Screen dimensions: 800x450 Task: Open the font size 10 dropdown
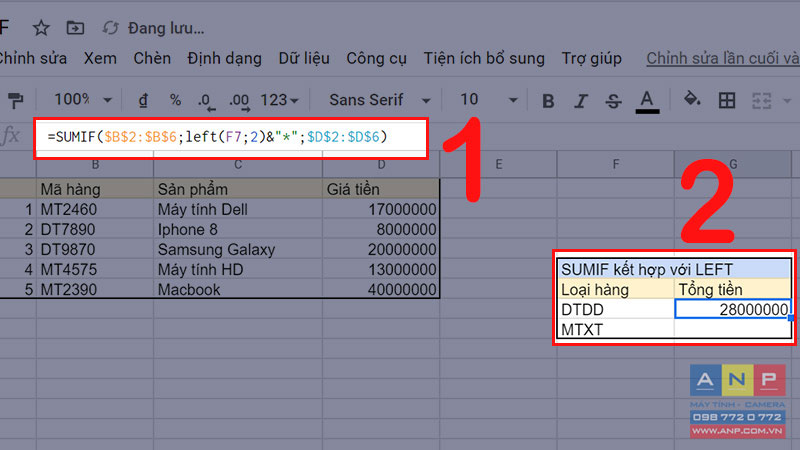click(488, 100)
